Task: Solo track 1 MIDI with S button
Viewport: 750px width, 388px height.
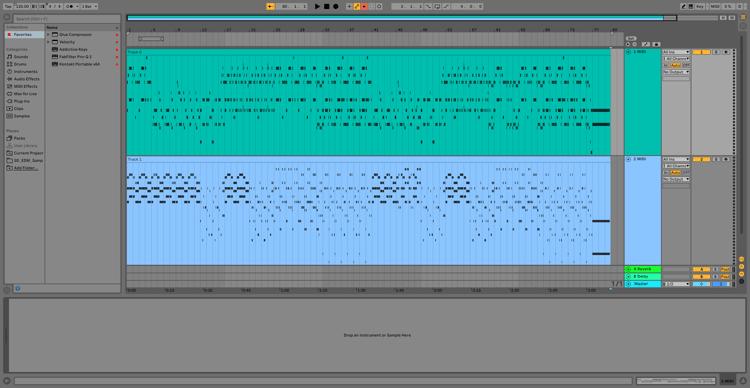Action: pyautogui.click(x=716, y=52)
